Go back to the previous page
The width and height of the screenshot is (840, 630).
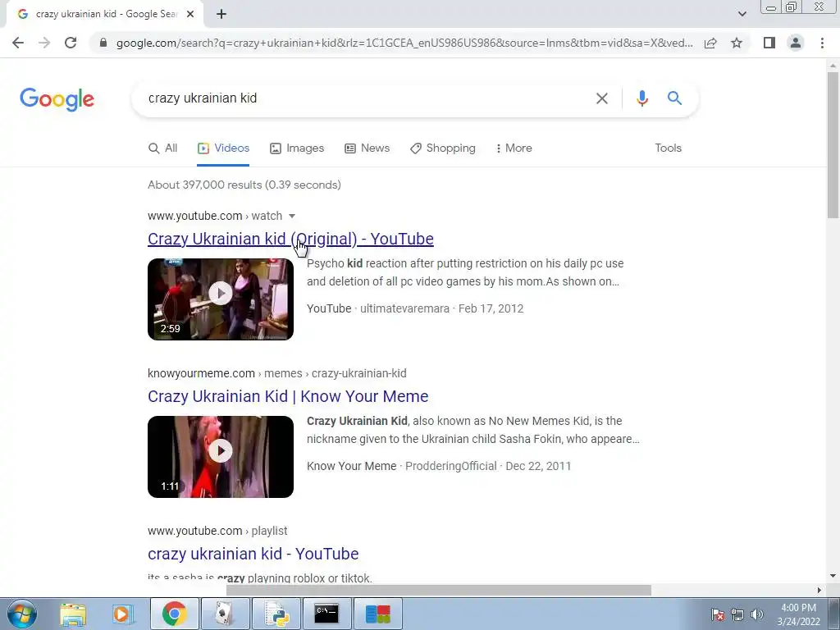pos(18,43)
